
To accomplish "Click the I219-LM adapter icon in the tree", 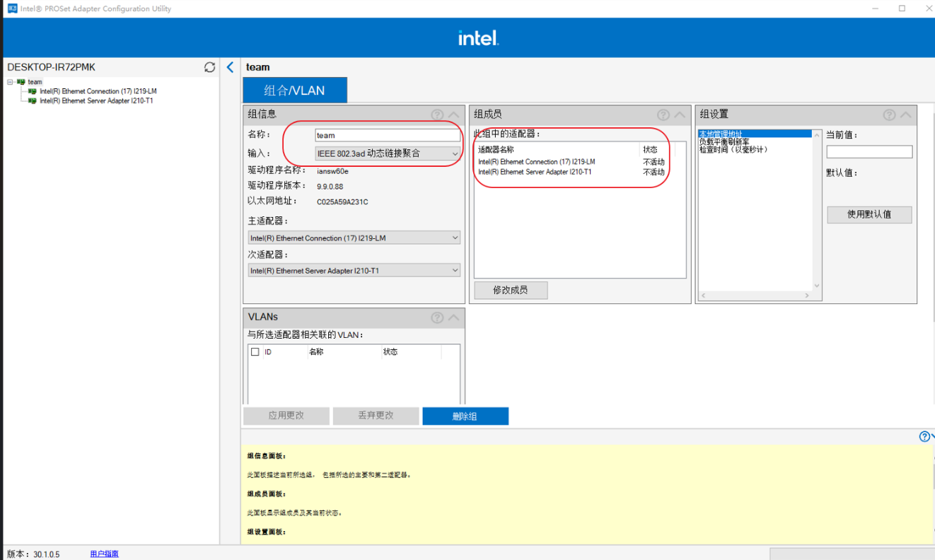I will (x=33, y=91).
